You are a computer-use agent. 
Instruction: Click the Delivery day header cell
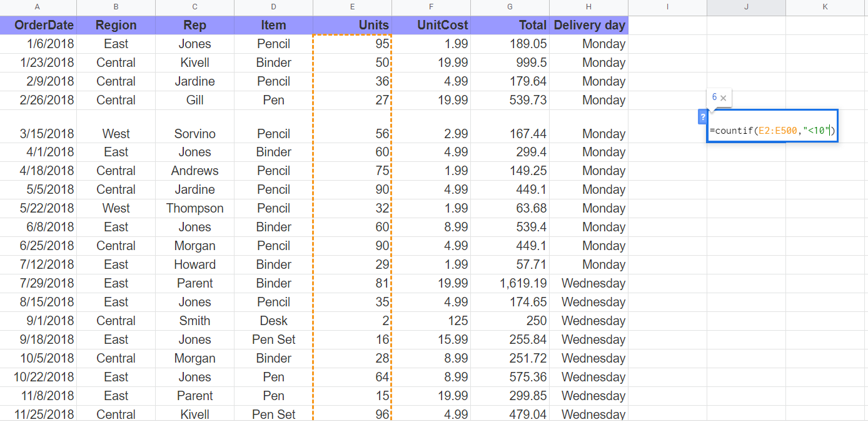click(588, 25)
